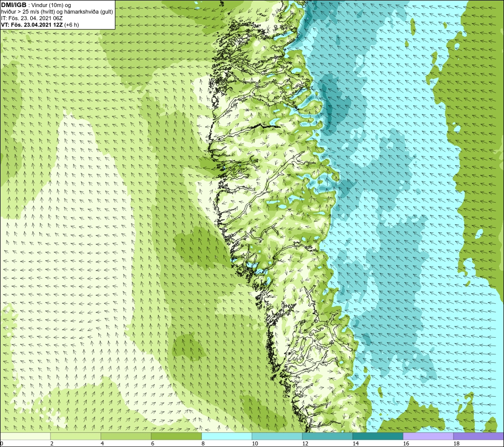Click the '(+6 h)' forecast offset text
The image size is (504, 447).
pos(72,25)
